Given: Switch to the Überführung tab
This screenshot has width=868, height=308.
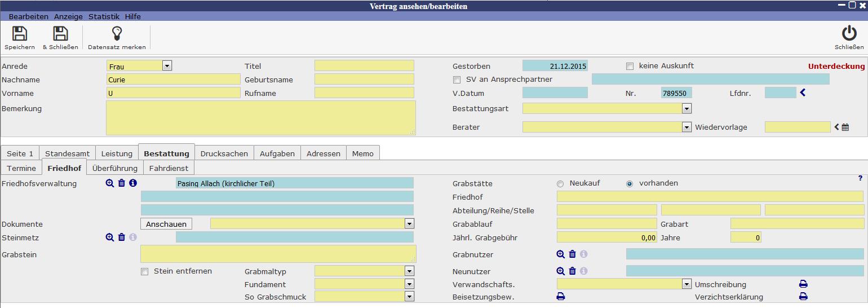Looking at the screenshot, I should click(115, 168).
